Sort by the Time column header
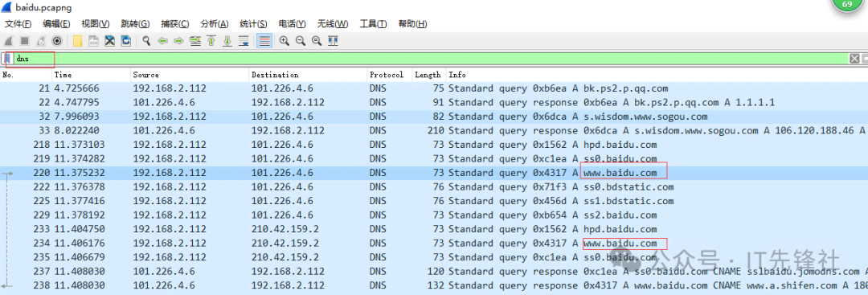Screen dimensions: 868x295 [92, 75]
